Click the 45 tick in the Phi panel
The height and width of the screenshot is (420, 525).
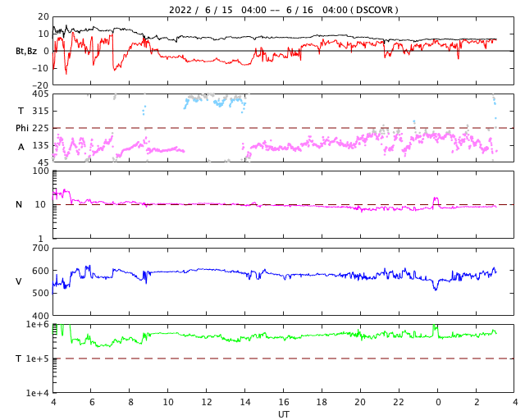coord(43,162)
